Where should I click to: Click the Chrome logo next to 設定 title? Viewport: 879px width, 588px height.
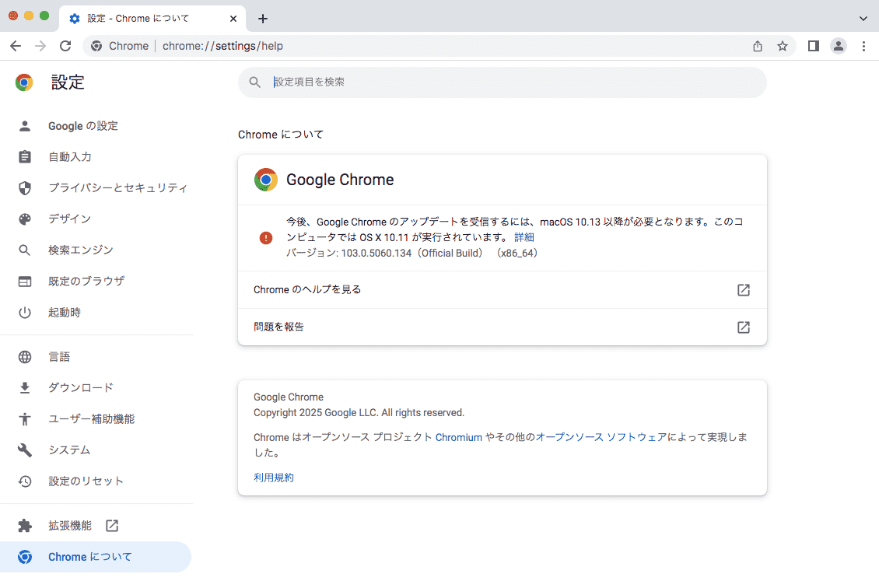(x=24, y=82)
